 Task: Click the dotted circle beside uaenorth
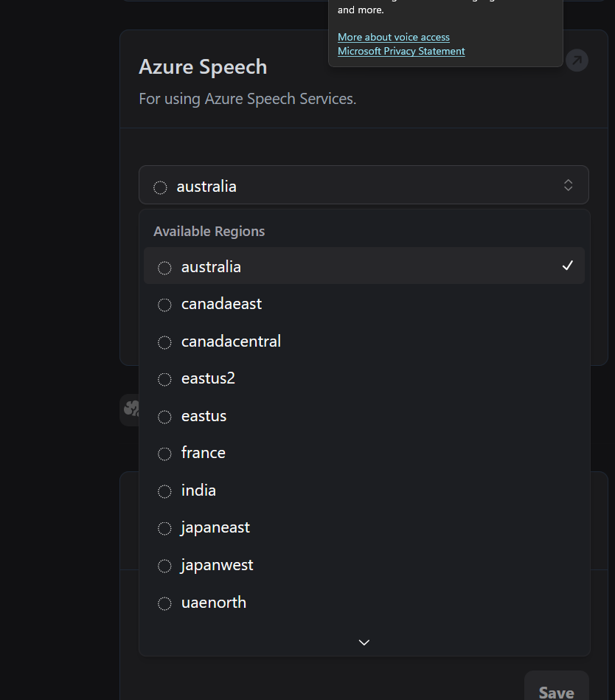click(164, 603)
